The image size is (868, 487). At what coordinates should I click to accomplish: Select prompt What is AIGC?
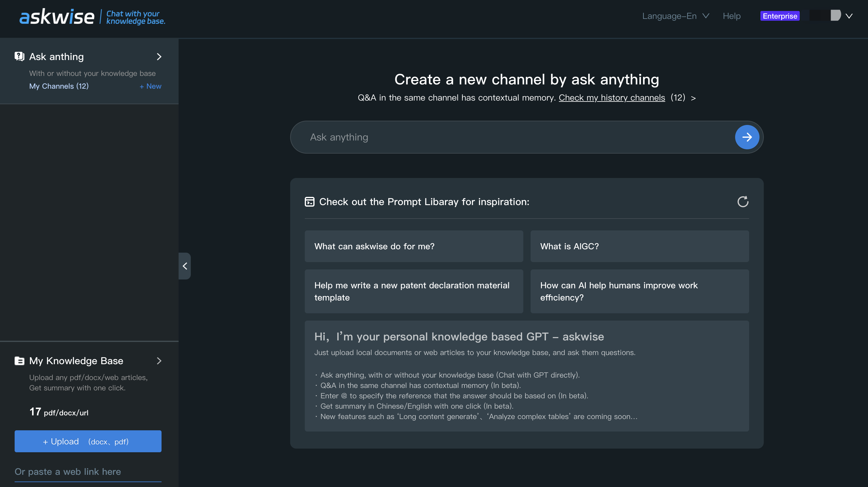[639, 246]
